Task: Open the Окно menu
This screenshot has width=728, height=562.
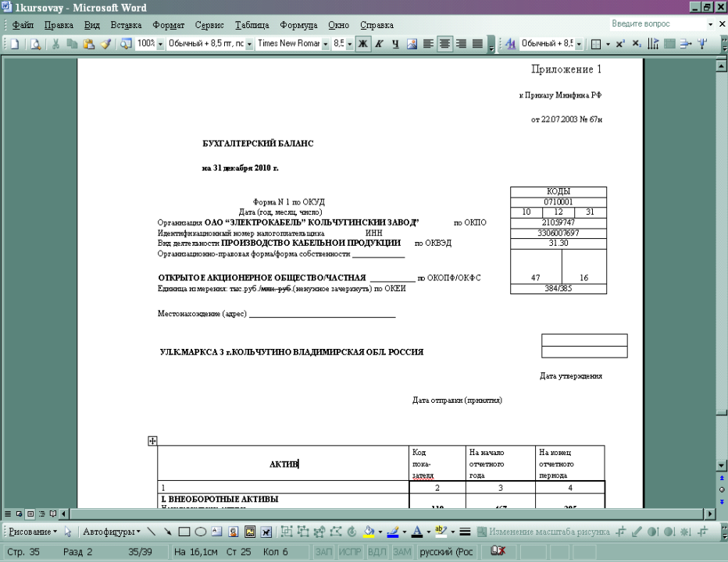Action: click(338, 25)
